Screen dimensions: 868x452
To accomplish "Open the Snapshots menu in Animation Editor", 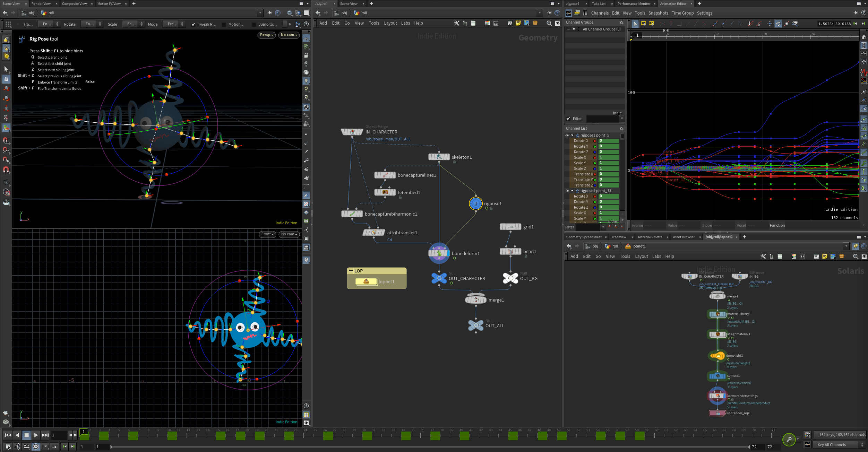I will (658, 13).
